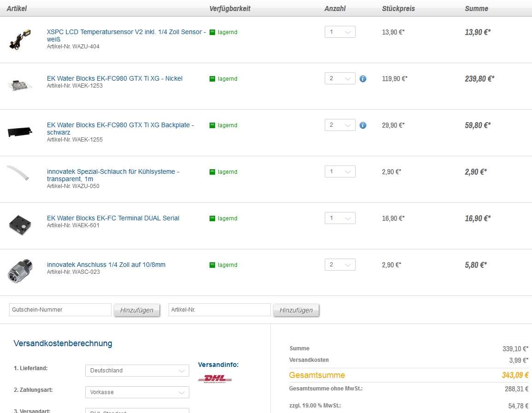
Task: Open quantity dropdown for innovatek Anschluss 1/4 Zoll
Action: (340, 265)
